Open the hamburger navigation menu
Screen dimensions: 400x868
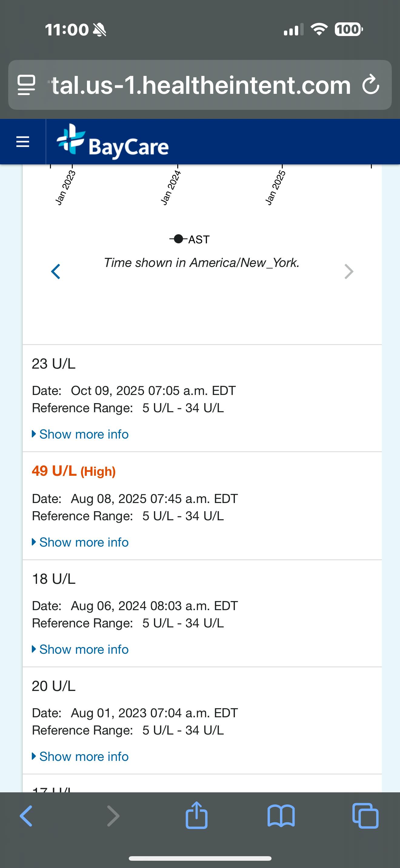click(x=23, y=142)
